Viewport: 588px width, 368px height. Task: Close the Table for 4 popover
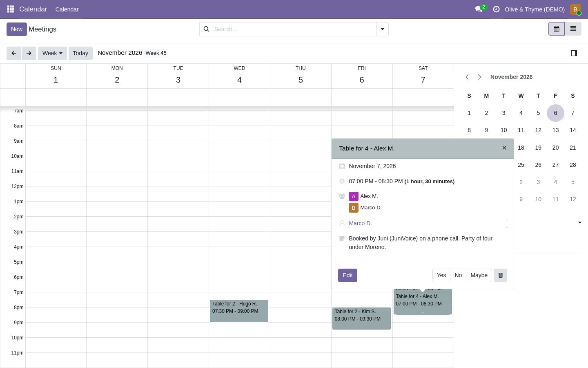click(504, 148)
